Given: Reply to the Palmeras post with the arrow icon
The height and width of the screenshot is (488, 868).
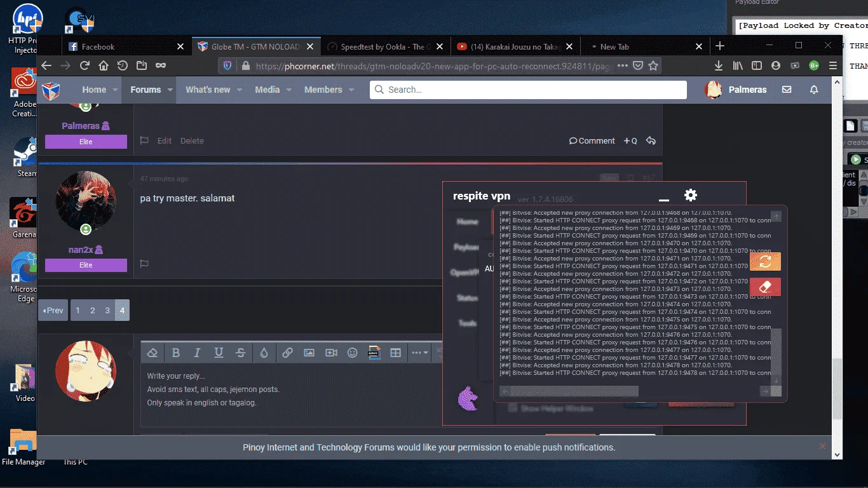Looking at the screenshot, I should point(651,141).
